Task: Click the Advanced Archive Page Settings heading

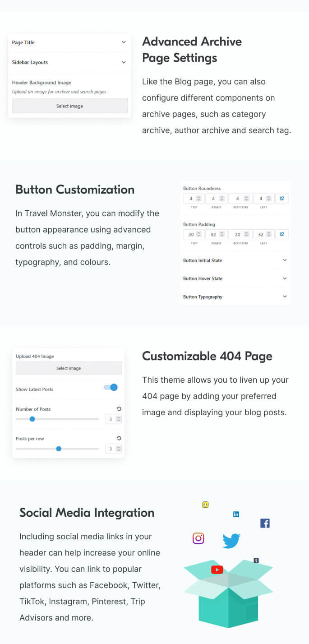Action: 192,50
